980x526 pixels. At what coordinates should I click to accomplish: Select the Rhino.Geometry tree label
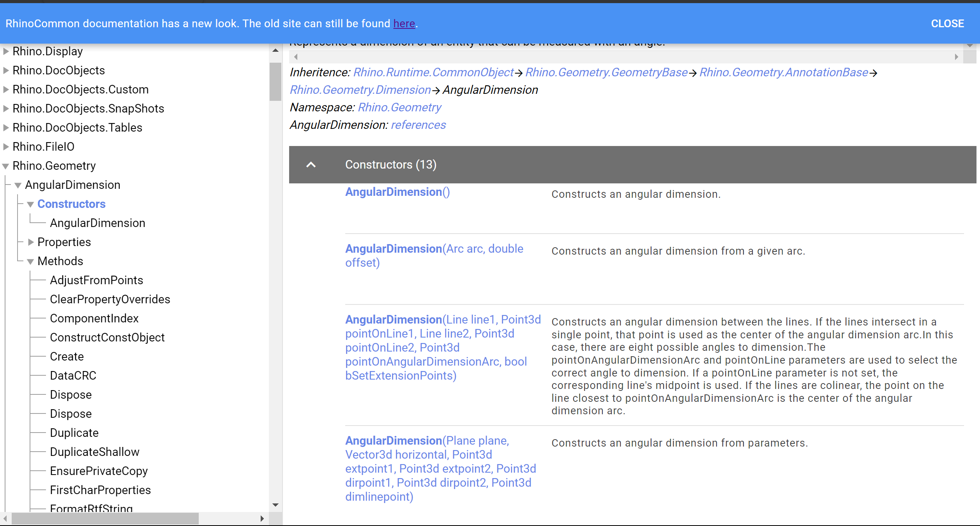54,166
